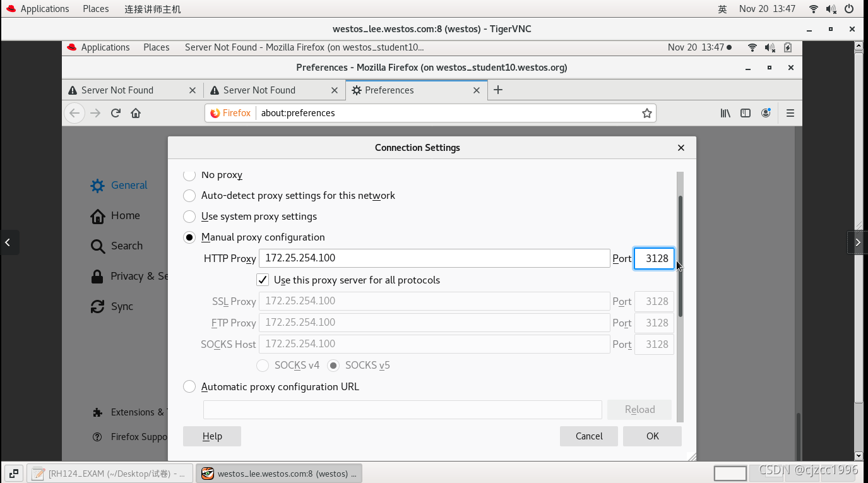Close the first Server Not Found tab
The height and width of the screenshot is (483, 868).
click(193, 90)
